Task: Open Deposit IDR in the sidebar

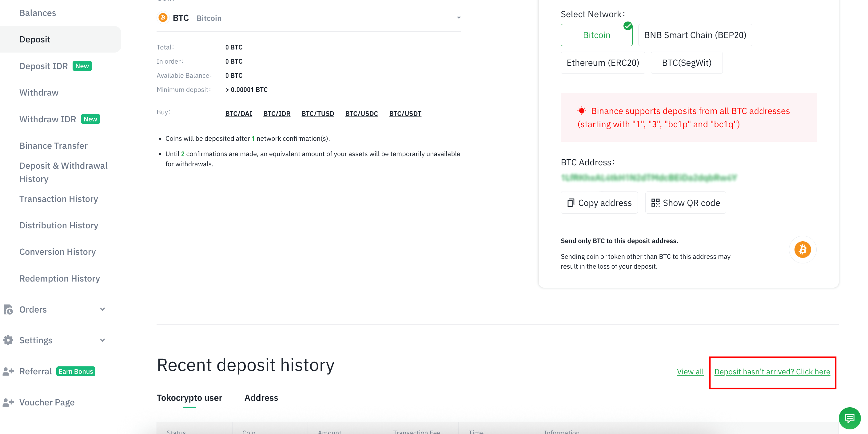Action: (43, 66)
